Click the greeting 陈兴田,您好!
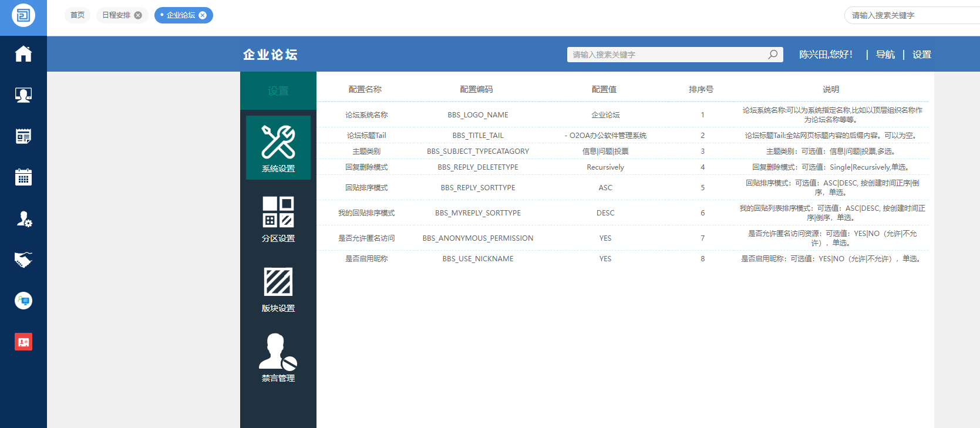The image size is (980, 428). 826,55
